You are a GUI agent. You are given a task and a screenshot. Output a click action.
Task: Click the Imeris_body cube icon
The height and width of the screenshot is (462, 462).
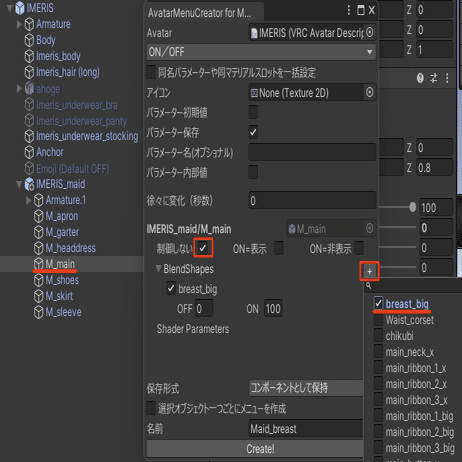coord(29,56)
